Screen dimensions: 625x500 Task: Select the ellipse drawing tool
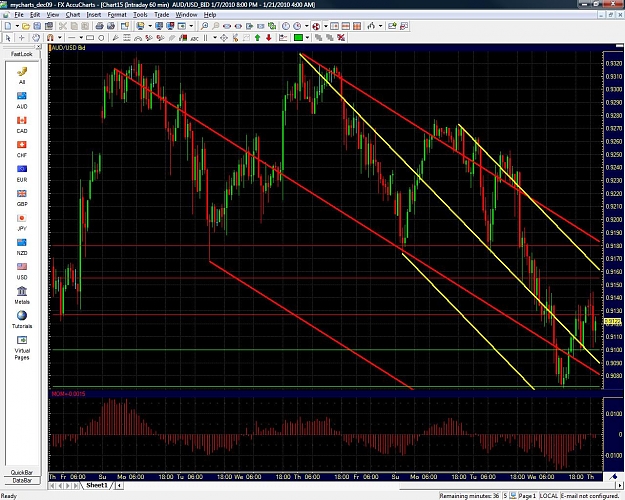(x=101, y=38)
